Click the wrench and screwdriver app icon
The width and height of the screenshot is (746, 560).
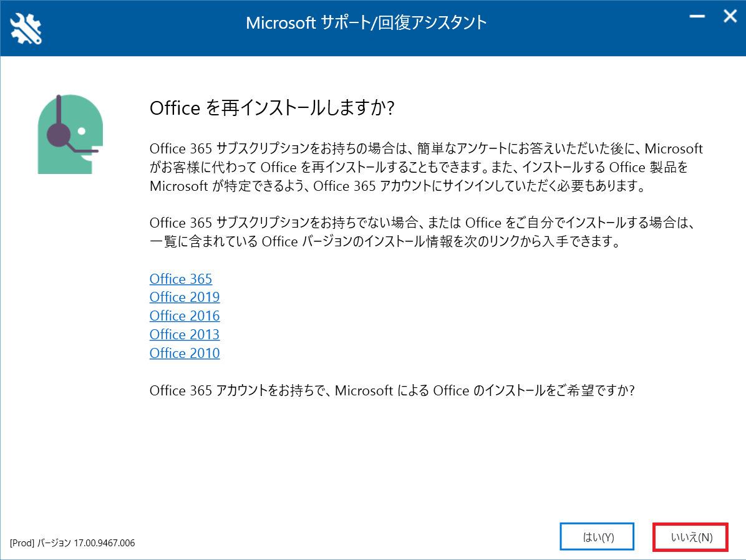26,29
